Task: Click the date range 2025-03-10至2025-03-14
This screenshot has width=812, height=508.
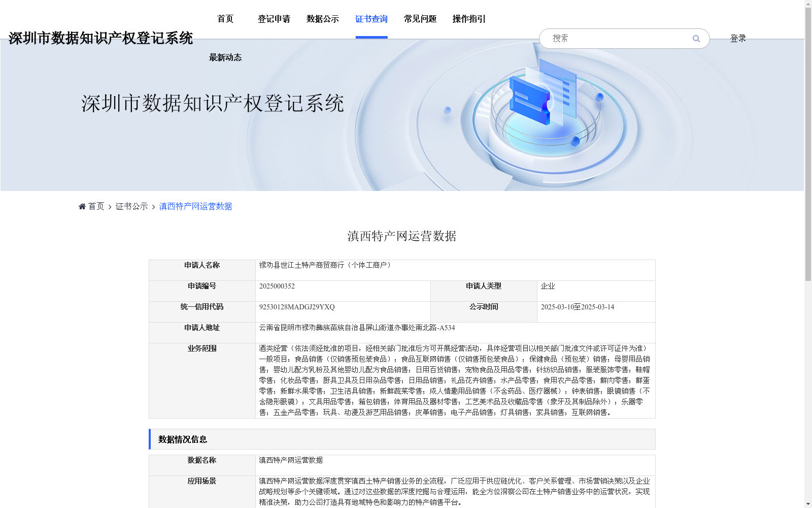Action: click(x=578, y=307)
